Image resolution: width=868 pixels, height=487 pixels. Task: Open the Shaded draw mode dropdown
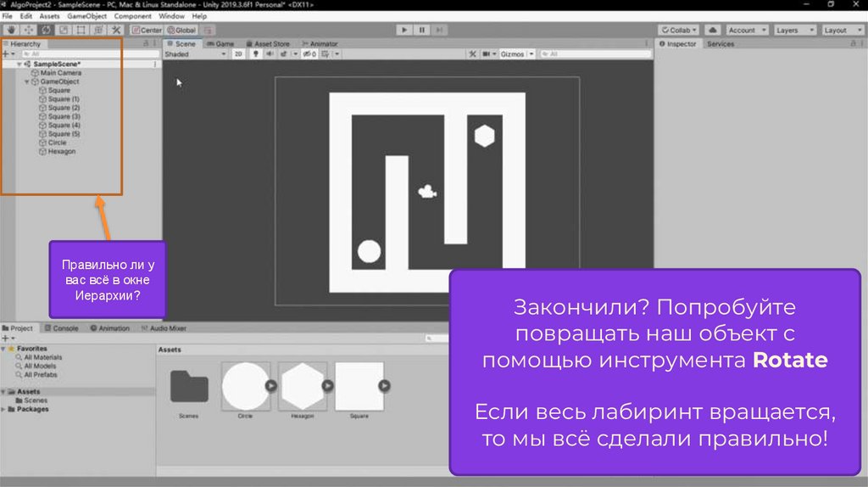[196, 54]
